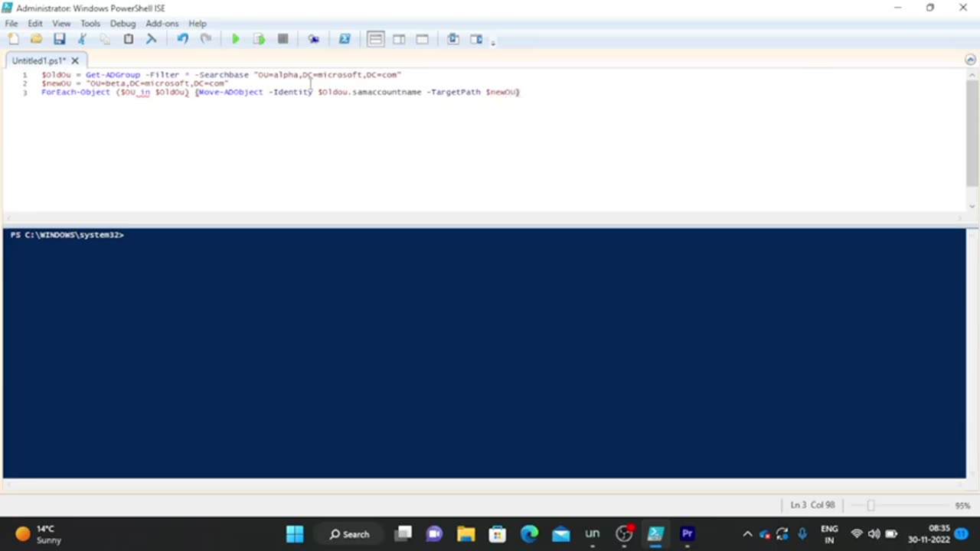
Task: Open Task View from the taskbar
Action: [403, 534]
